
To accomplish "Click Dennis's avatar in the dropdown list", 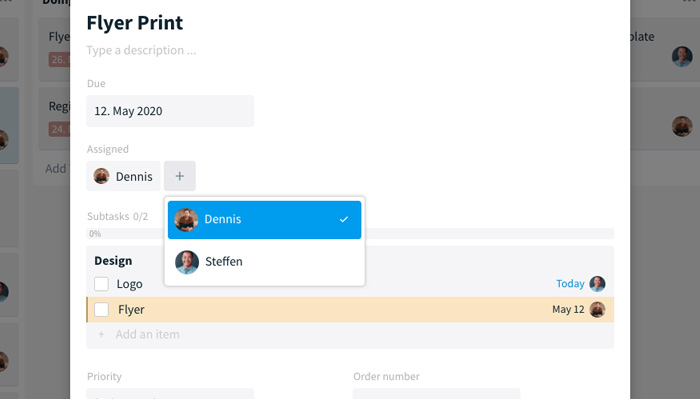I will tap(186, 220).
